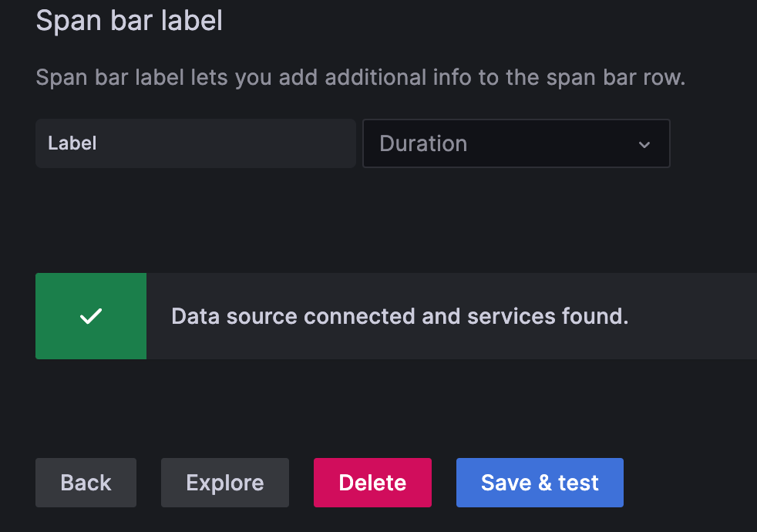Image resolution: width=757 pixels, height=532 pixels.
Task: Click the word 'Explore' on its button
Action: (x=225, y=483)
